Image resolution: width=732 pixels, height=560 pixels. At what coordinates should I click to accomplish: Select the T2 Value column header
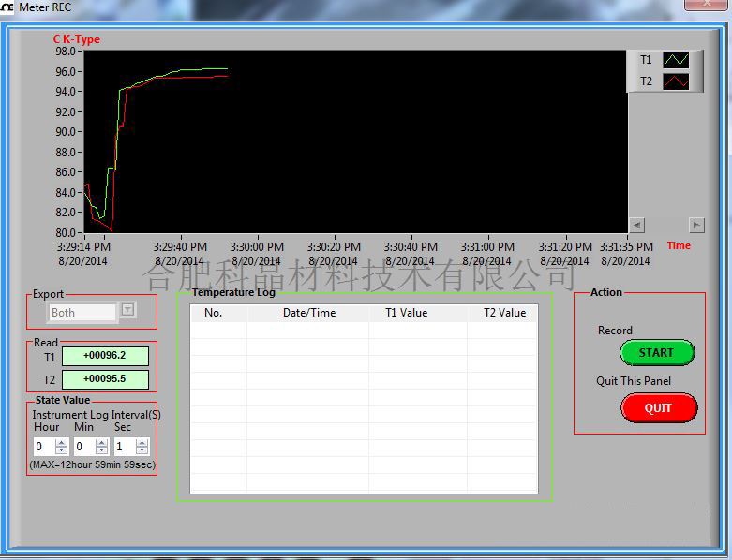click(x=504, y=313)
